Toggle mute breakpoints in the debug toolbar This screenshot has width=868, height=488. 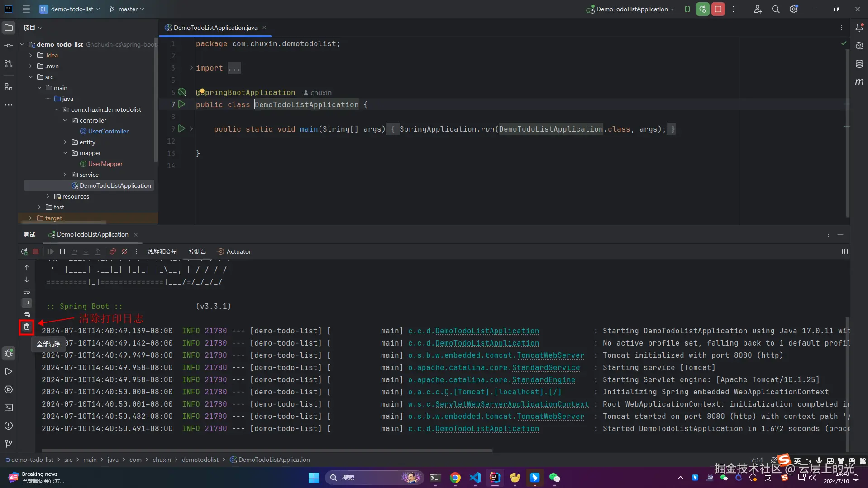[124, 251]
